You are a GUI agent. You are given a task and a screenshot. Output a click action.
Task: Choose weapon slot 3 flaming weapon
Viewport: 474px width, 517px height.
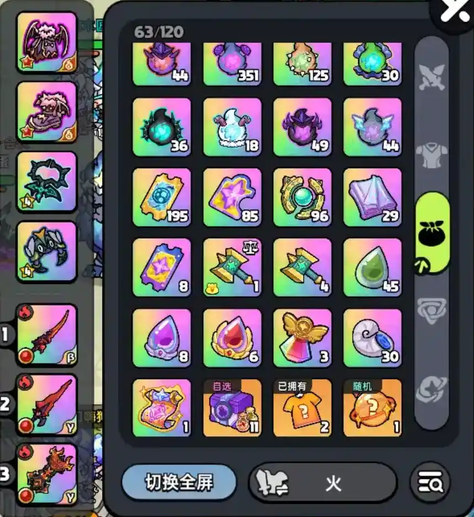47,474
